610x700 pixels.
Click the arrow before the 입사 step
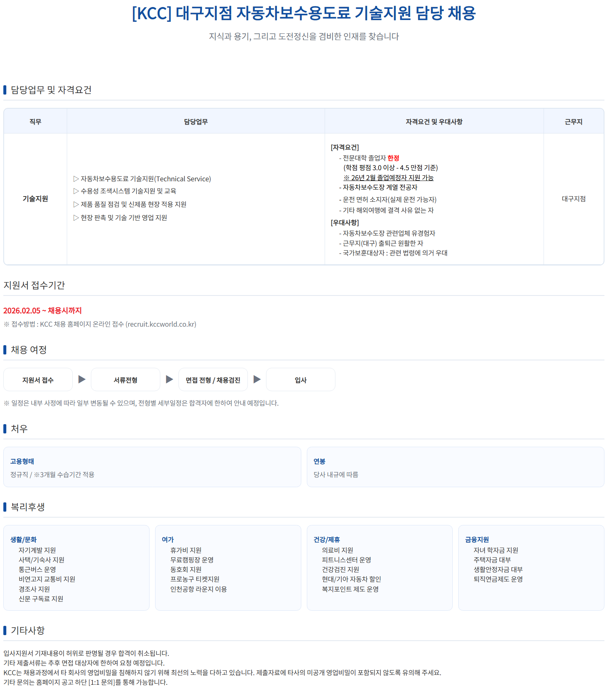pyautogui.click(x=257, y=379)
